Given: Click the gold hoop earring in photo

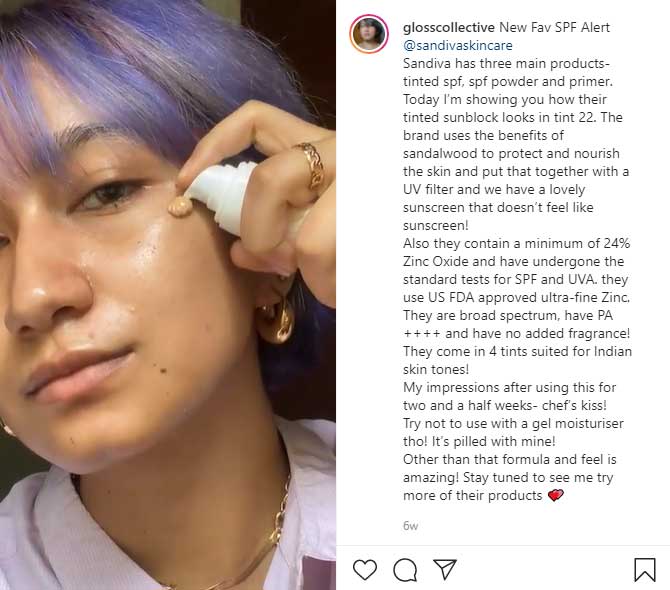Looking at the screenshot, I should coord(276,320).
